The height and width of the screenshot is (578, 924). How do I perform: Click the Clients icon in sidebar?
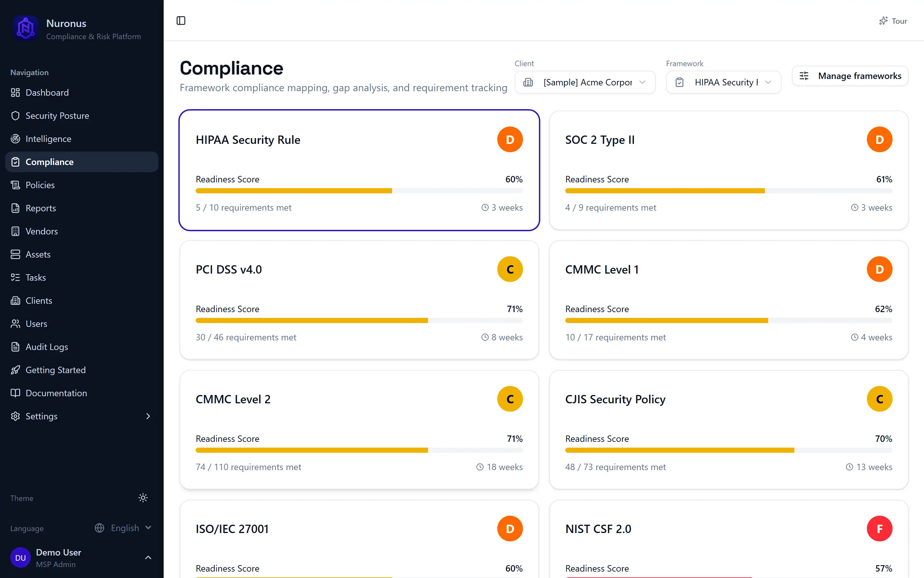(15, 301)
